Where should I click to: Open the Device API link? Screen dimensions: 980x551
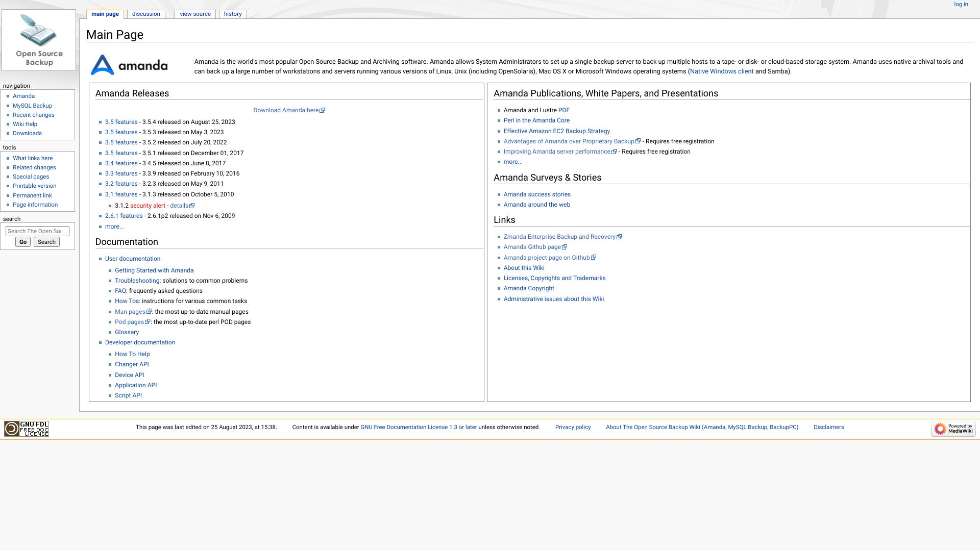click(x=129, y=375)
